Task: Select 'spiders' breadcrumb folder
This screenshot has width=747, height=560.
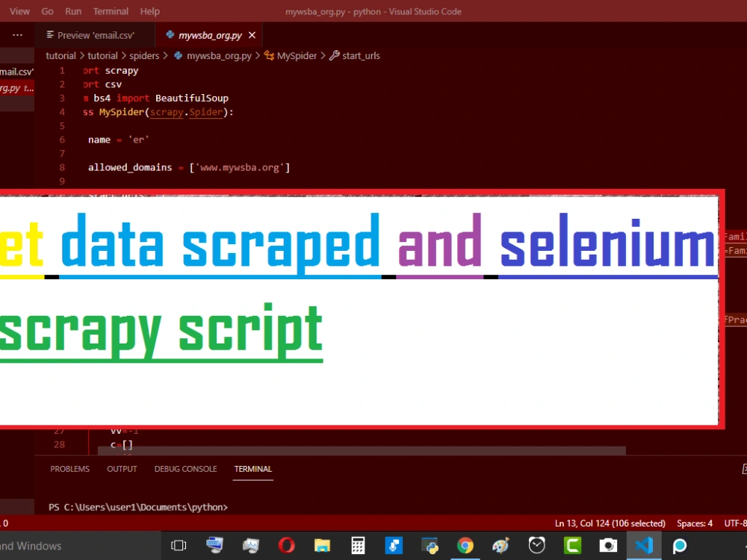Action: tap(144, 56)
